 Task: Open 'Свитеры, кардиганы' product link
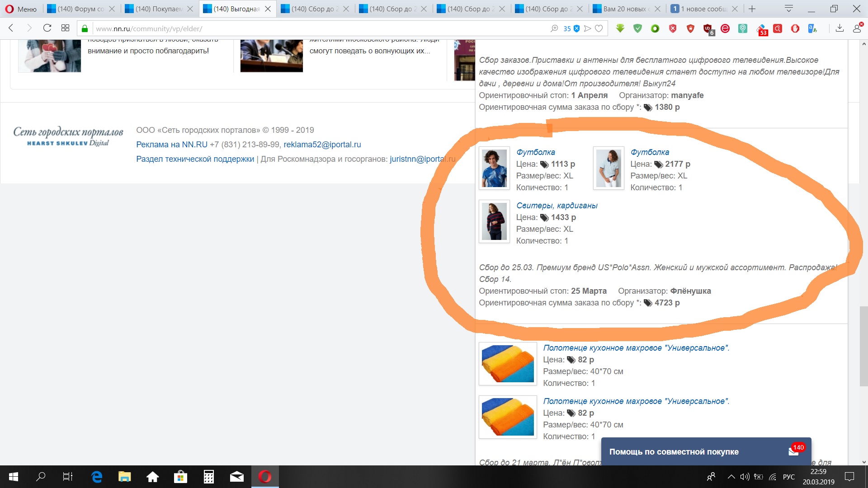[557, 206]
